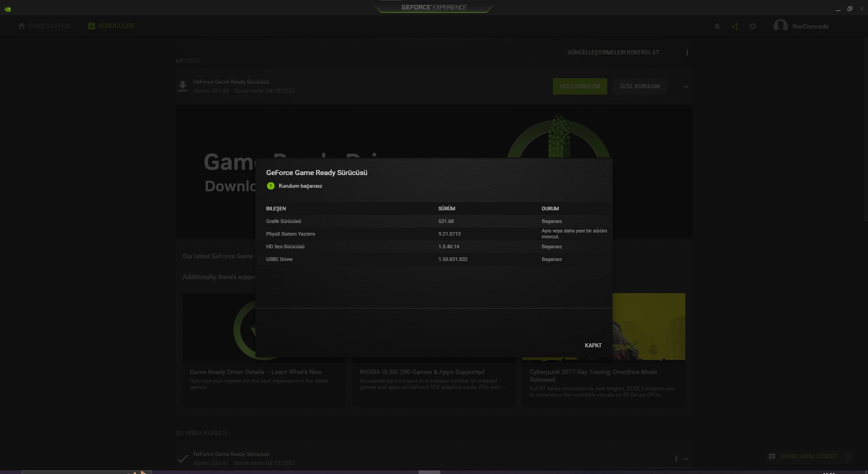Select the HD Ses Sürücüsü row
Viewport: 868px width, 474px height.
(x=434, y=246)
